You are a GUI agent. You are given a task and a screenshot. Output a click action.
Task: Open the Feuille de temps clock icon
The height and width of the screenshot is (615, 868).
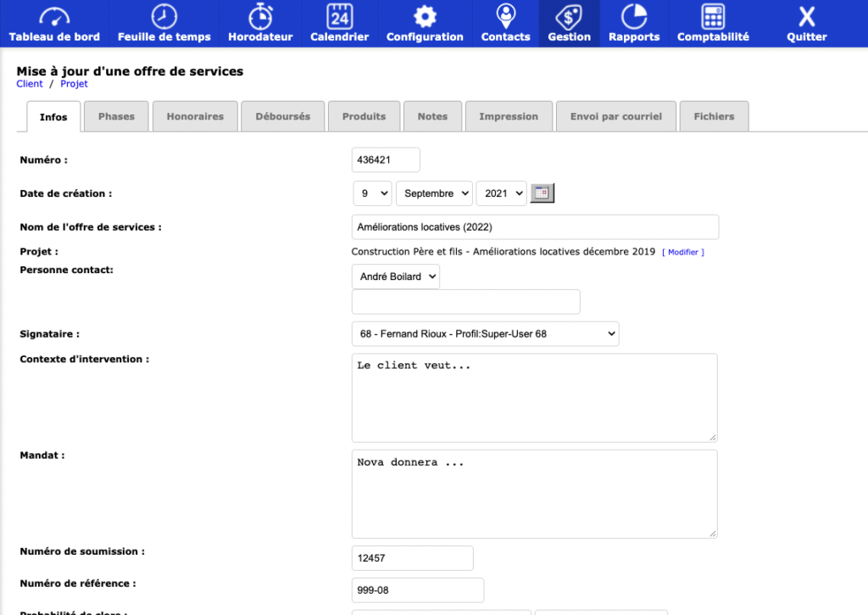pos(164,17)
